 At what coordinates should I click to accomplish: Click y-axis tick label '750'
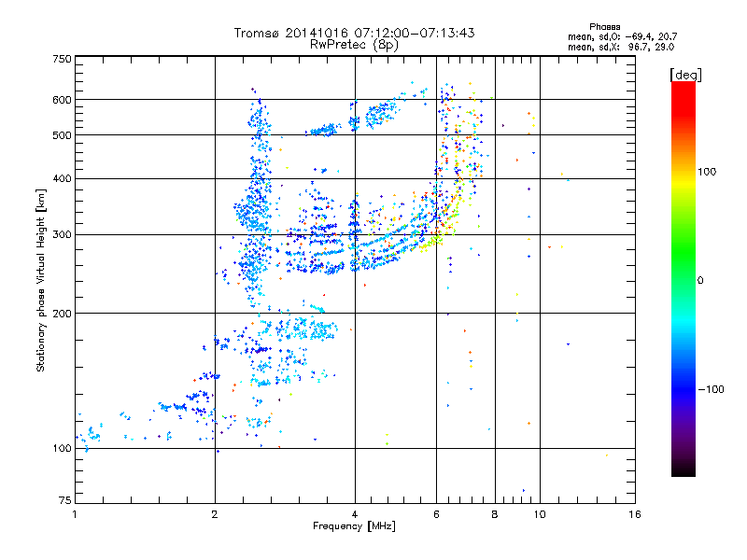(x=63, y=59)
